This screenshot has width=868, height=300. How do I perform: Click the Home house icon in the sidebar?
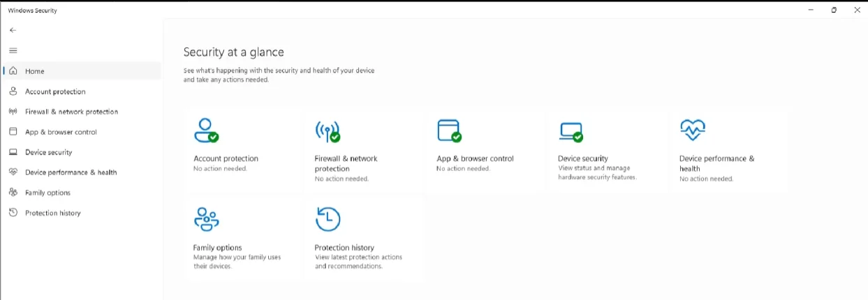point(13,71)
